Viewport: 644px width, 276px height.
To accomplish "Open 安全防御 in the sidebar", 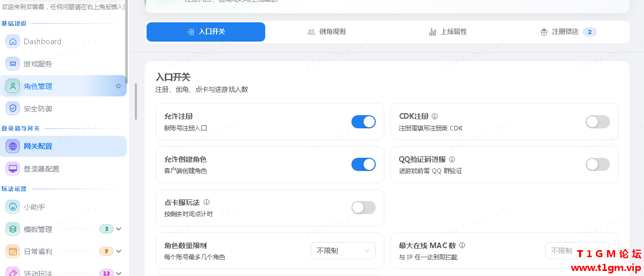I will tap(63, 109).
